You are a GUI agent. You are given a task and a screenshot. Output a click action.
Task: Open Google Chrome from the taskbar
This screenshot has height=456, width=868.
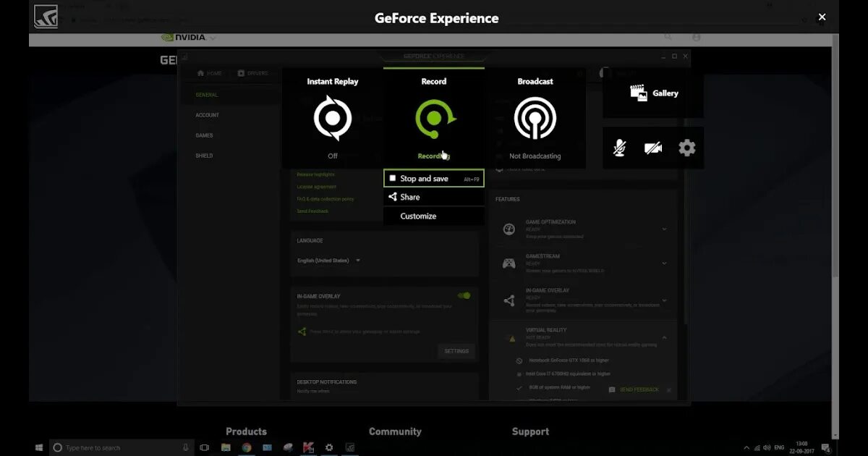coord(247,448)
